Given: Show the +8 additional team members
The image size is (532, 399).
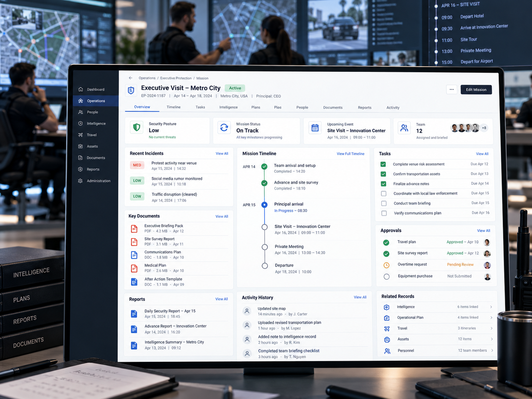Looking at the screenshot, I should 484,128.
